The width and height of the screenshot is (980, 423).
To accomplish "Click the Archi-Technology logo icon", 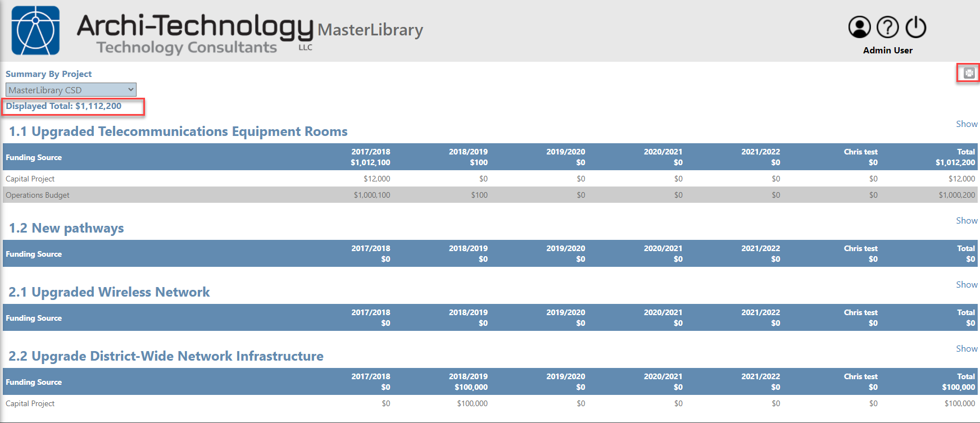I will point(35,30).
